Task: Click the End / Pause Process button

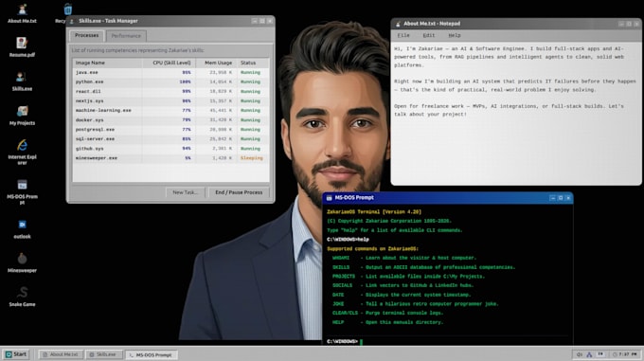Action: coord(239,192)
